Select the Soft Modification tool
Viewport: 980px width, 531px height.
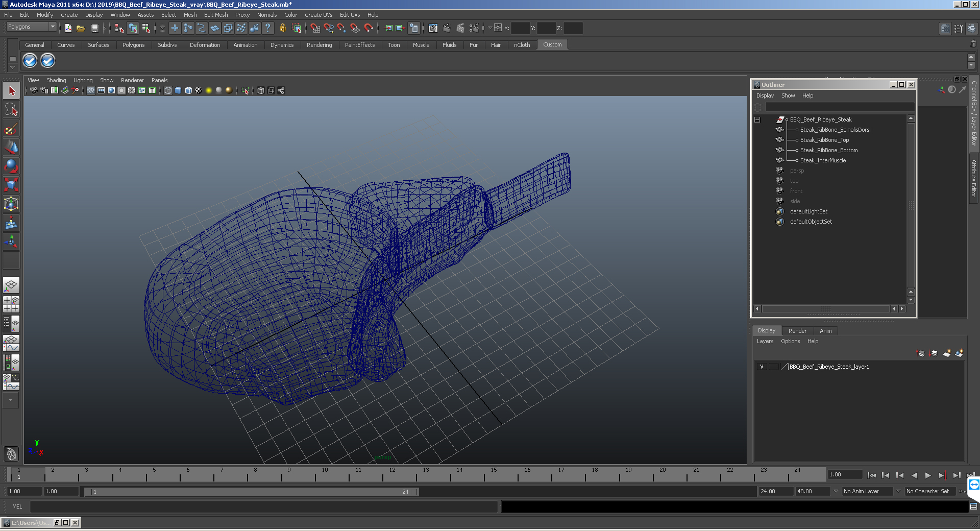(11, 223)
